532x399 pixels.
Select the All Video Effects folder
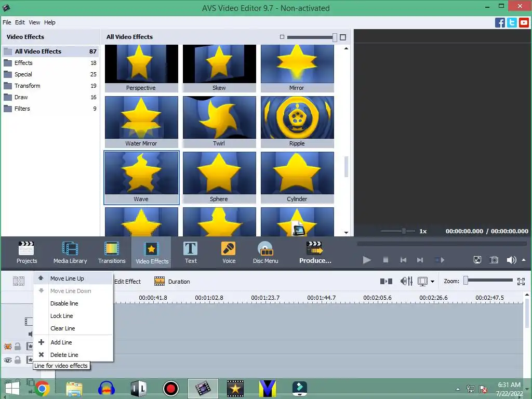(50, 51)
